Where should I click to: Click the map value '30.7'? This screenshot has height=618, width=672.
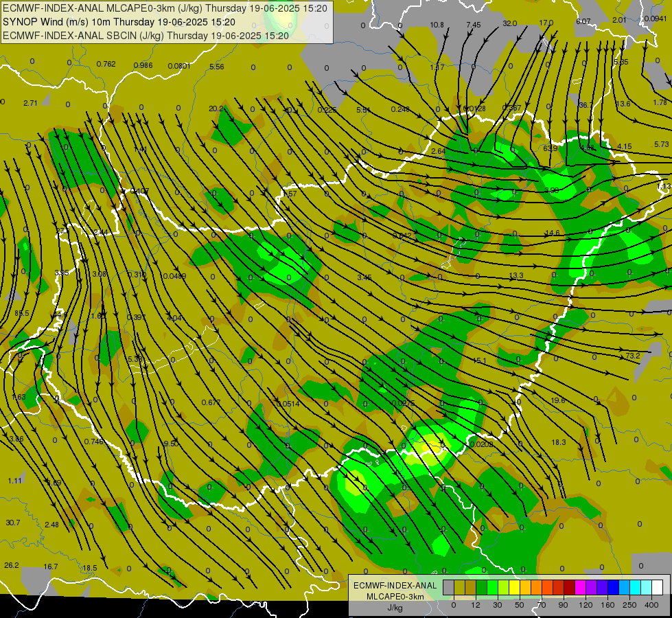(13, 523)
